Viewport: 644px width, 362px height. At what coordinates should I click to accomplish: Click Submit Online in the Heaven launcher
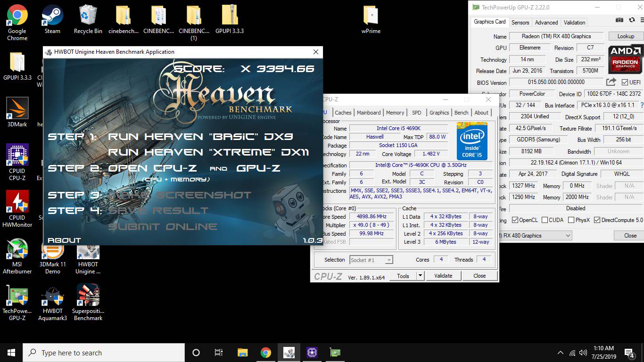(163, 226)
